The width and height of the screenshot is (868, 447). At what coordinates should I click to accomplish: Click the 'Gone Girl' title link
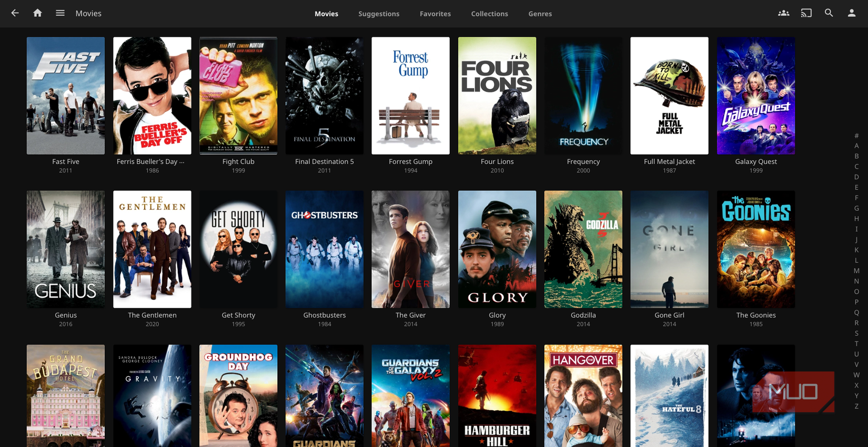pos(670,315)
